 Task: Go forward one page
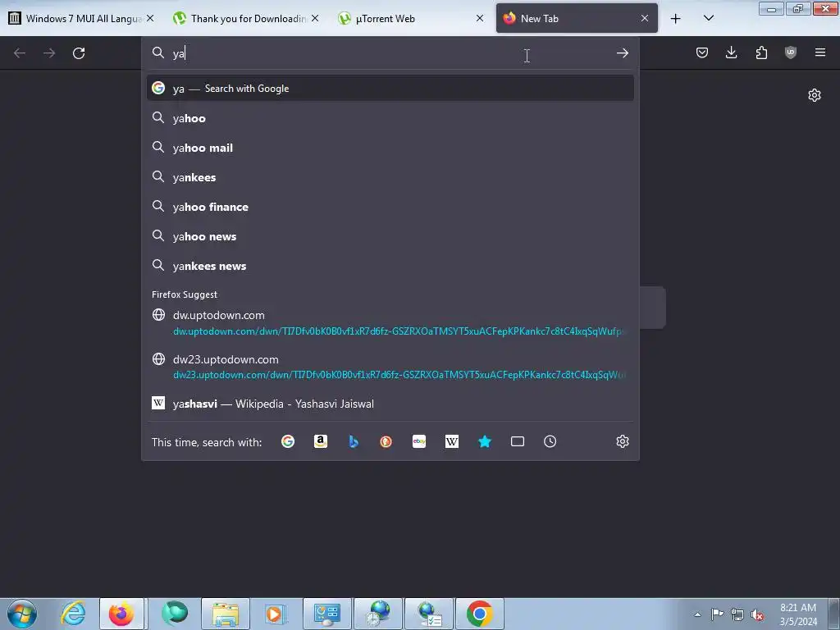pyautogui.click(x=49, y=53)
